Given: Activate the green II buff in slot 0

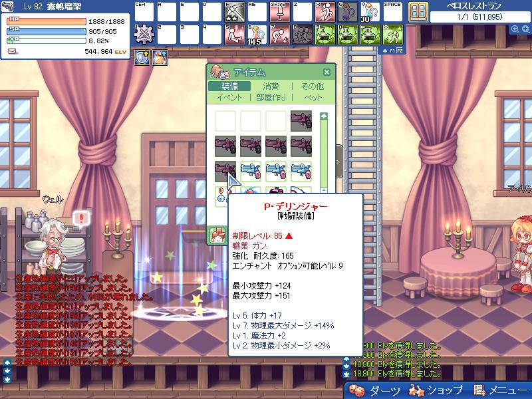Looking at the screenshot, I should click(347, 35).
